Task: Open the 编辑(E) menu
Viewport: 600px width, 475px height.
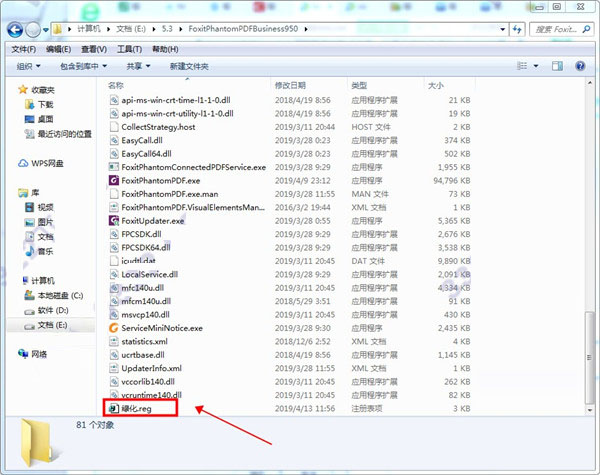Action: [x=58, y=49]
